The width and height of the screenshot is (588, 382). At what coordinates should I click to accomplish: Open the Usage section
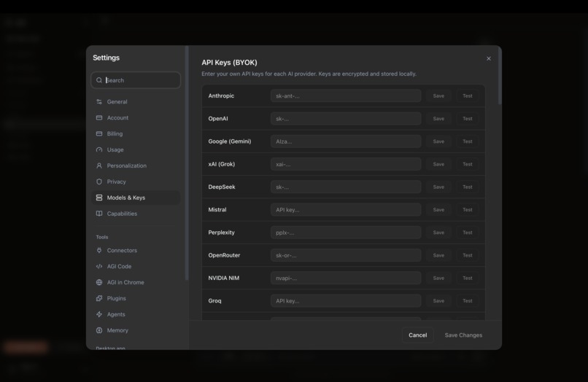click(136, 149)
